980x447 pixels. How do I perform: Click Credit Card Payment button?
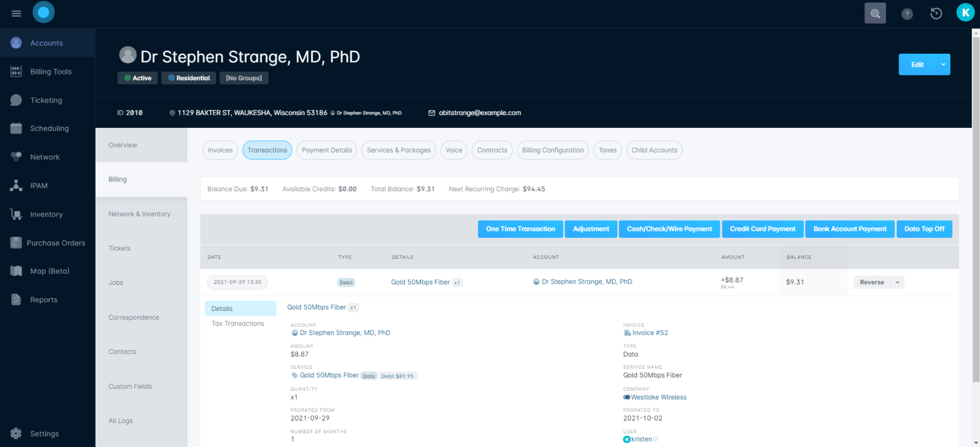(763, 229)
